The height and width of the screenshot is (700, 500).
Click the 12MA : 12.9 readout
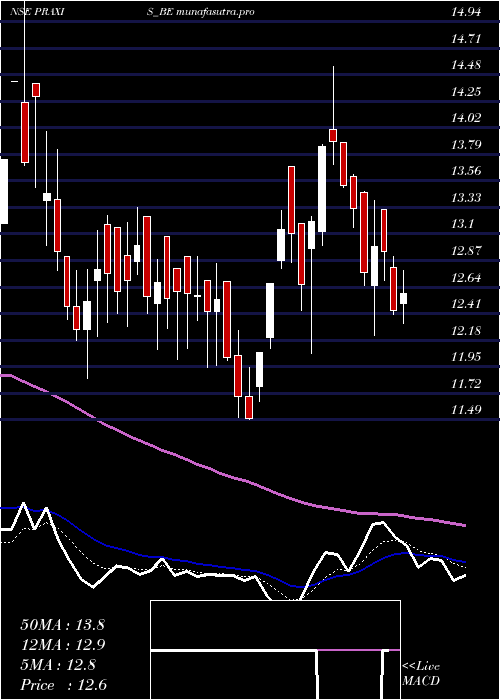coord(62,645)
